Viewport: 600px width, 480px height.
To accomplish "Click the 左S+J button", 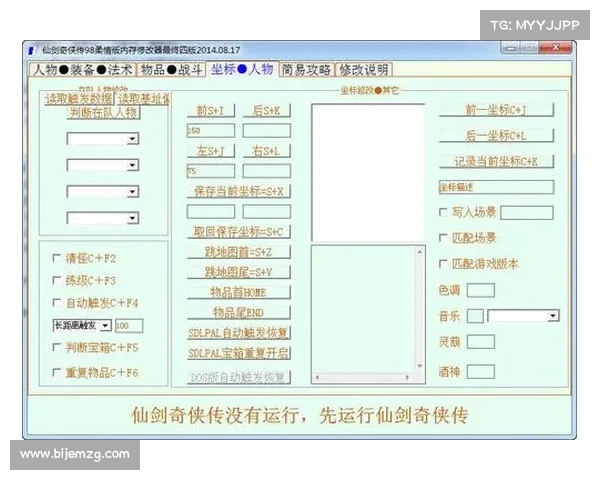I will click(x=211, y=151).
